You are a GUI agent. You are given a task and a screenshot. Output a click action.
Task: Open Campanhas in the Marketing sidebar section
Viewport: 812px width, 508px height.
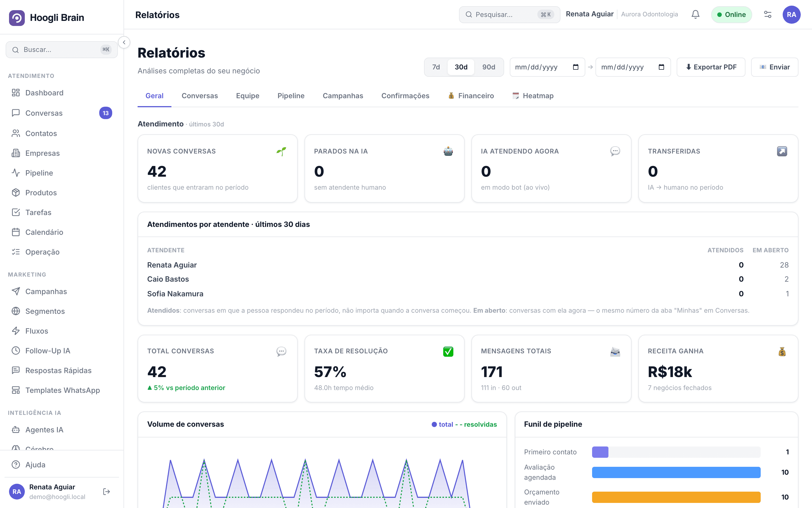pyautogui.click(x=62, y=291)
